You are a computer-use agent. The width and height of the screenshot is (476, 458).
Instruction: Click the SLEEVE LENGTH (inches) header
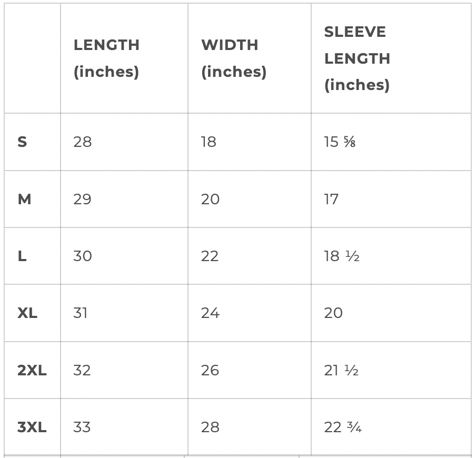(357, 58)
